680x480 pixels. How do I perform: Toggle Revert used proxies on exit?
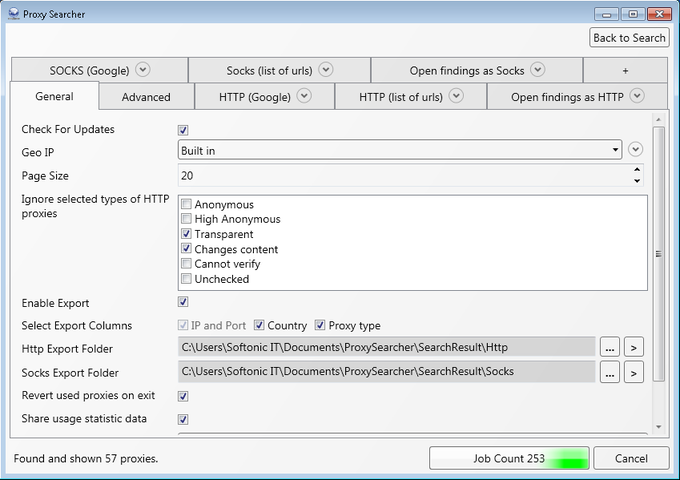[183, 396]
